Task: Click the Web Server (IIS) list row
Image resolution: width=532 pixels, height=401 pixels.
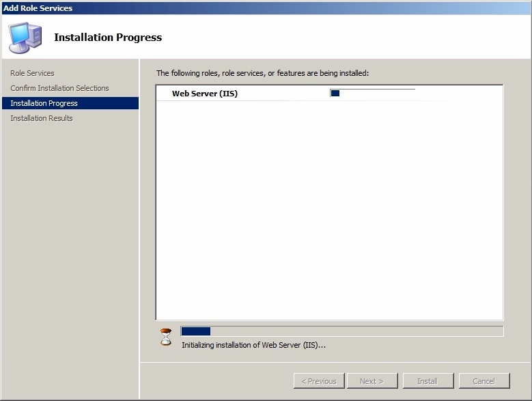Action: [x=329, y=94]
